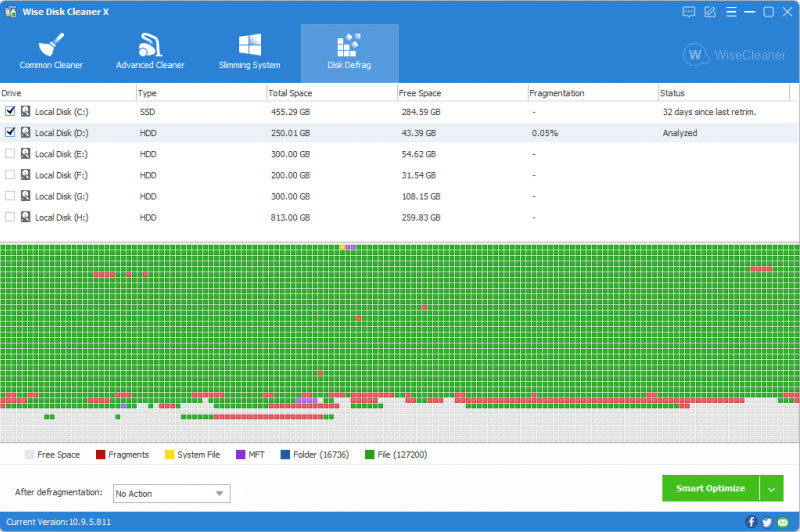Click the 250.01 GB total space cell
This screenshot has width=800, height=532.
click(x=290, y=133)
